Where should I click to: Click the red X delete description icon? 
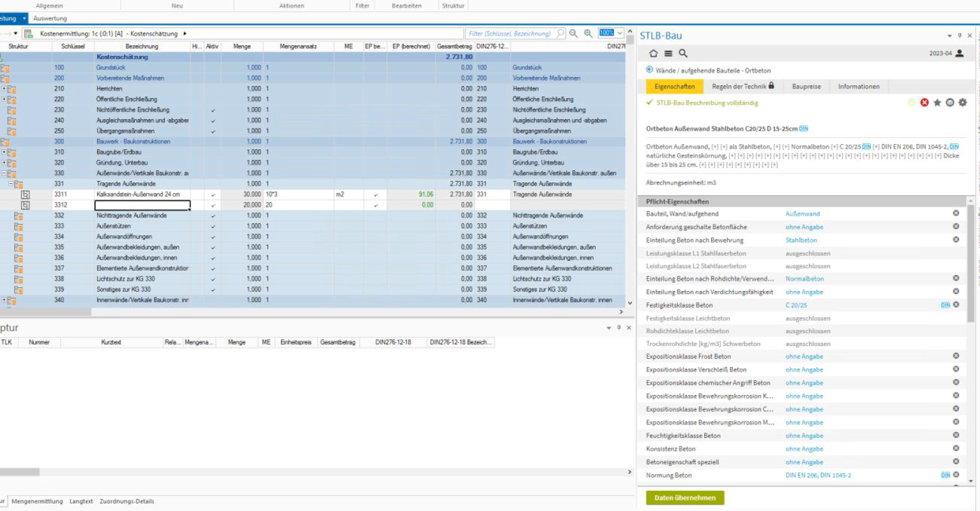click(924, 103)
